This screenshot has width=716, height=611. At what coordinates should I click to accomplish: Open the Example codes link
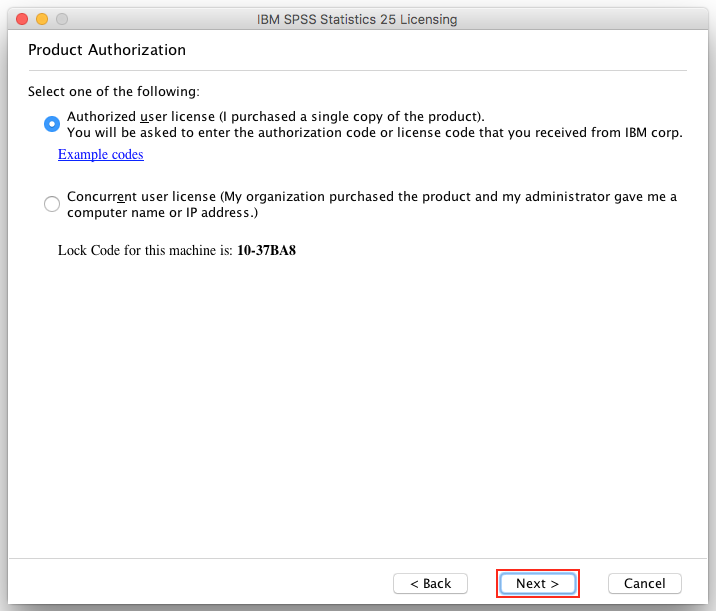pyautogui.click(x=100, y=154)
